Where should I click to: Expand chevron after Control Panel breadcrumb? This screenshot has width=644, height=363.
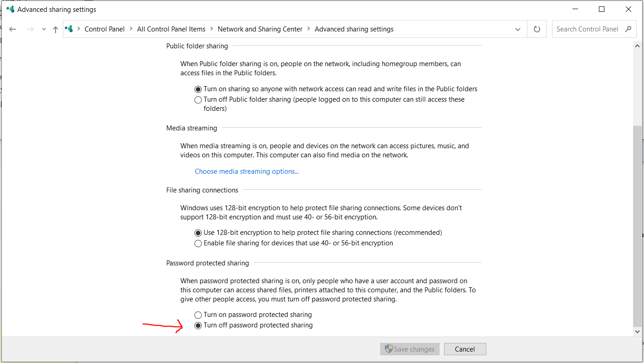131,29
